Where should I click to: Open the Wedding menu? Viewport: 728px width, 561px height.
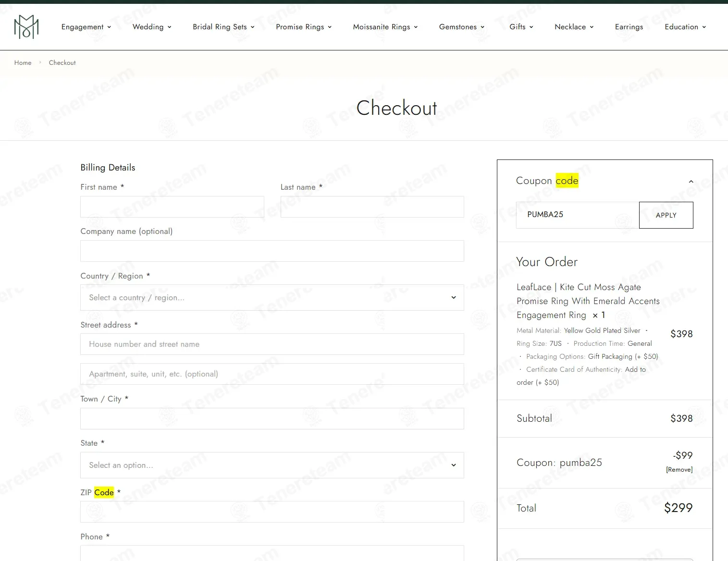(152, 27)
